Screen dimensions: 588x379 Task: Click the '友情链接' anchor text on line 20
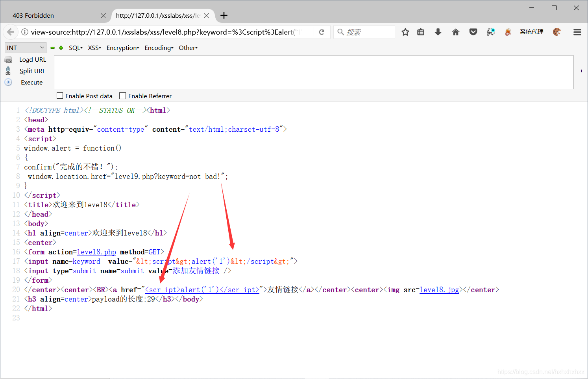[283, 290]
